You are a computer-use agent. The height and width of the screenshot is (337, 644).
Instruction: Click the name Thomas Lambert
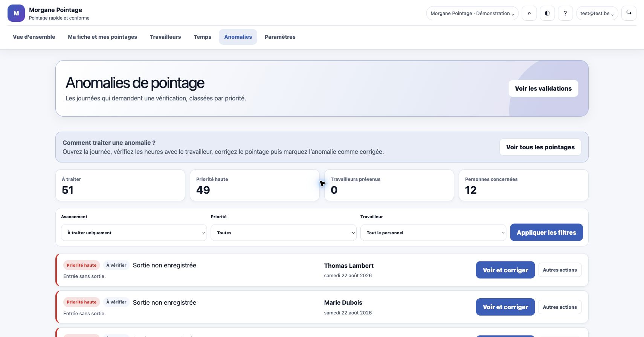coord(349,266)
